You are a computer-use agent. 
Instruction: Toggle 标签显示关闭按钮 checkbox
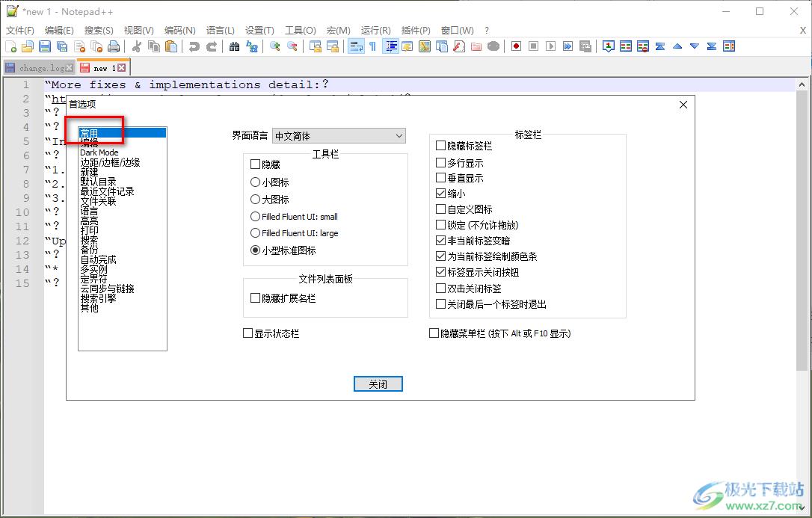point(478,271)
